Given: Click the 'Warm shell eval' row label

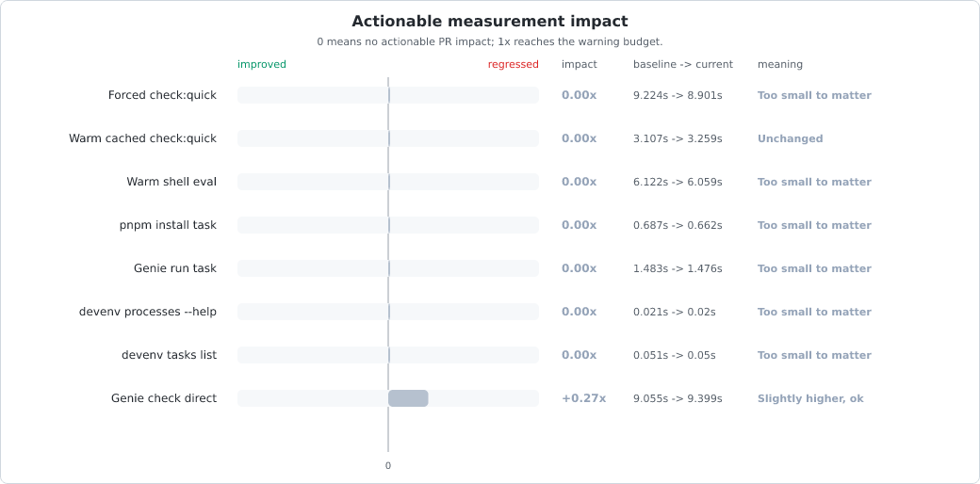Looking at the screenshot, I should click(x=171, y=182).
